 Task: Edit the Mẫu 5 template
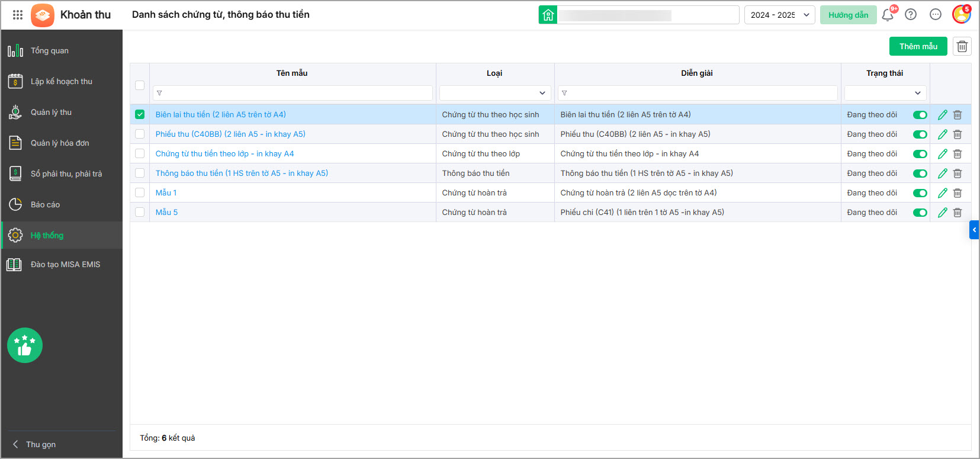(x=943, y=213)
